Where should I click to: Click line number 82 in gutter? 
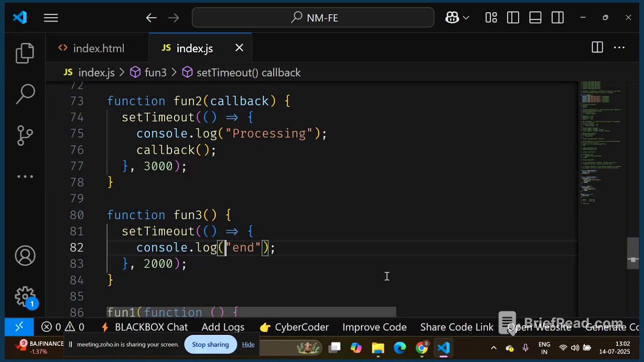point(76,247)
